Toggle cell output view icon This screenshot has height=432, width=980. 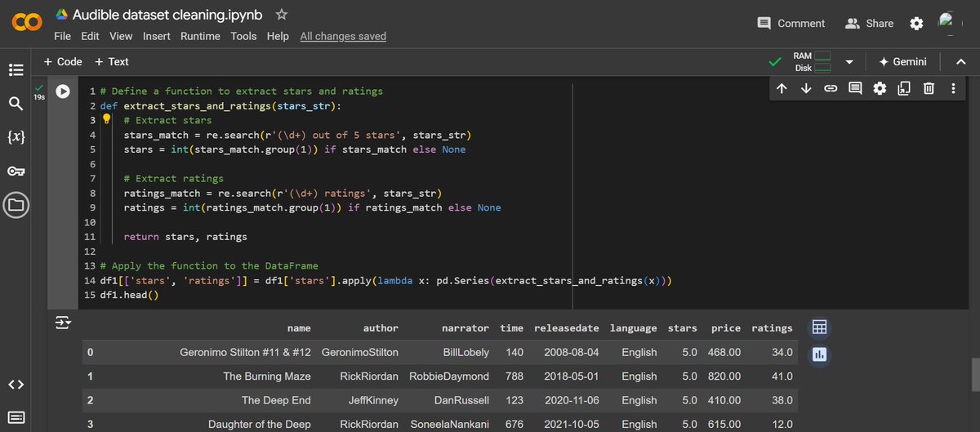63,323
